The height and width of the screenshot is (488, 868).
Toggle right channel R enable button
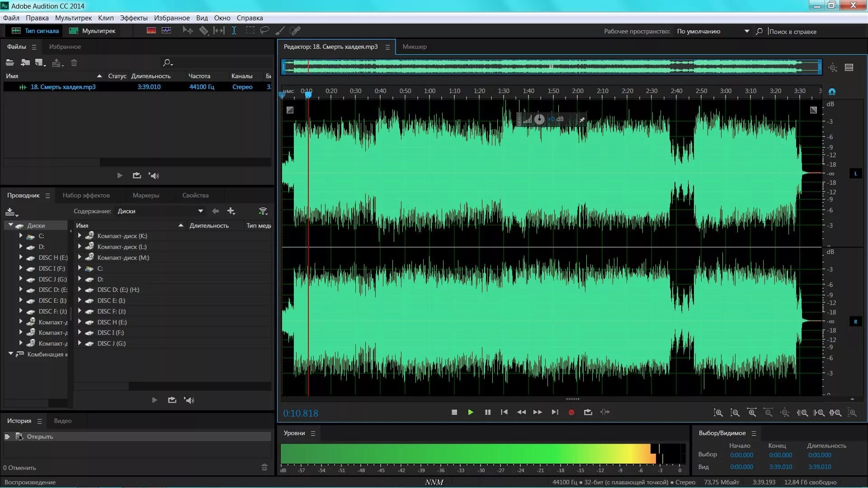pos(855,322)
